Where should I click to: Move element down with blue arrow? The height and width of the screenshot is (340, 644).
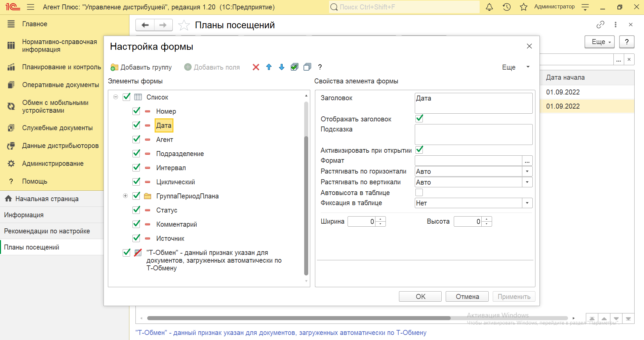(282, 67)
